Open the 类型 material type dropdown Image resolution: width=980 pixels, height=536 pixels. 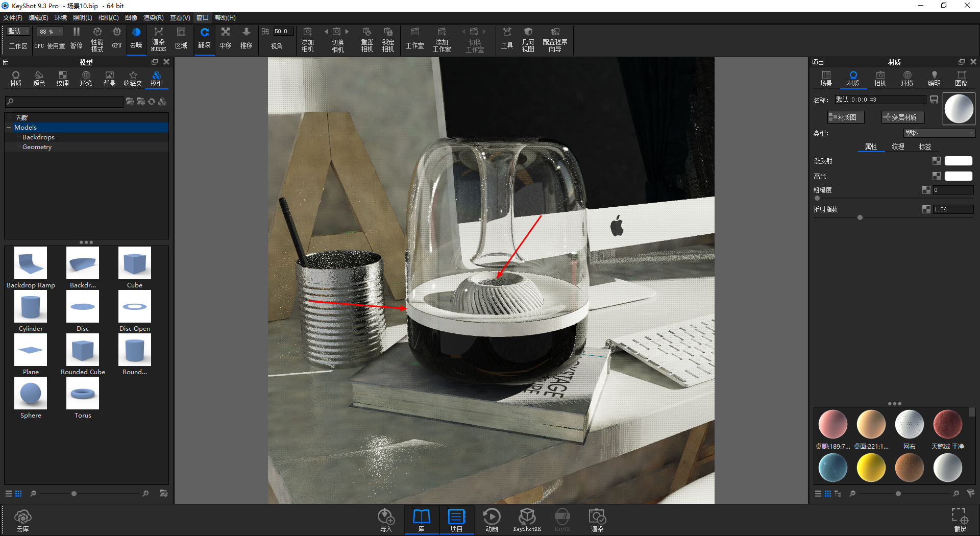coord(939,133)
